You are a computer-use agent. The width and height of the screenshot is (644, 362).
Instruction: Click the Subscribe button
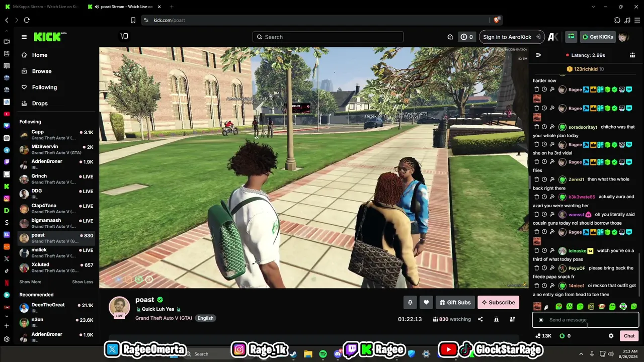[x=498, y=302]
